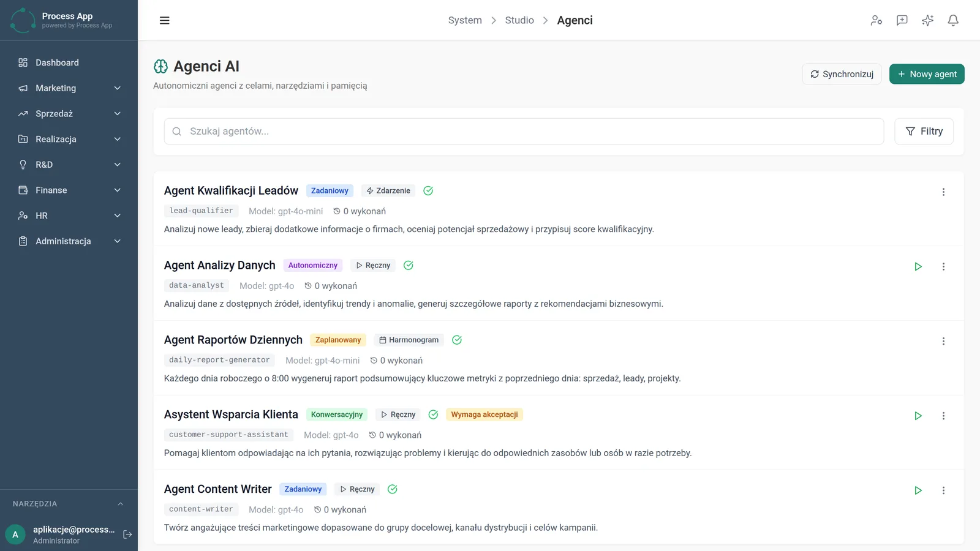Viewport: 980px width, 551px height.
Task: Click the Wymaga akceptacji badge
Action: (484, 414)
